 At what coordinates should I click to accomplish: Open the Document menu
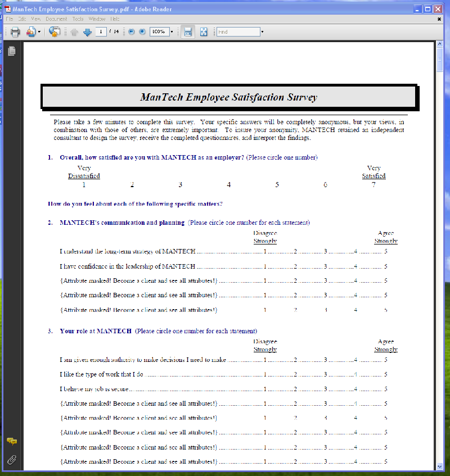[56, 19]
